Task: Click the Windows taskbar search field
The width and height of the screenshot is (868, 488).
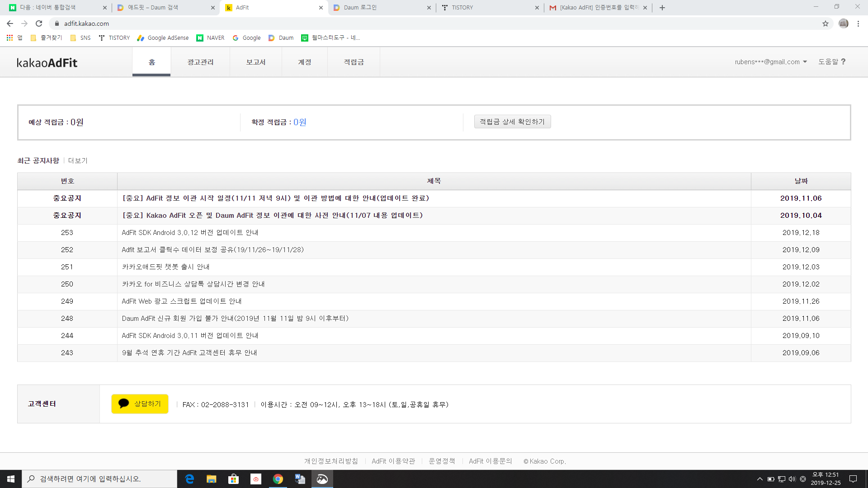Action: [99, 479]
